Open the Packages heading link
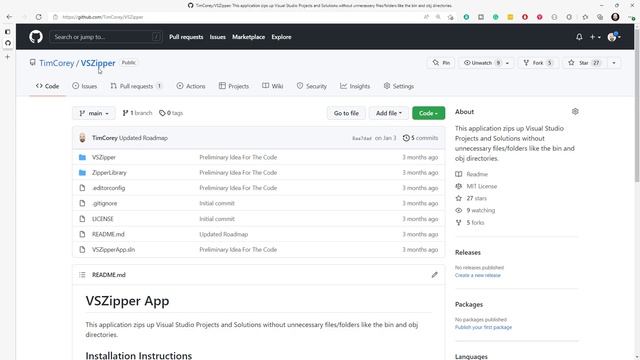Viewport: 640px width, 360px height. [469, 304]
